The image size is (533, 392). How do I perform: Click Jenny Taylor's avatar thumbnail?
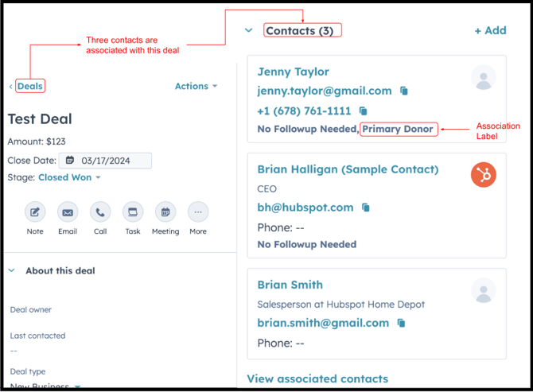tap(483, 77)
